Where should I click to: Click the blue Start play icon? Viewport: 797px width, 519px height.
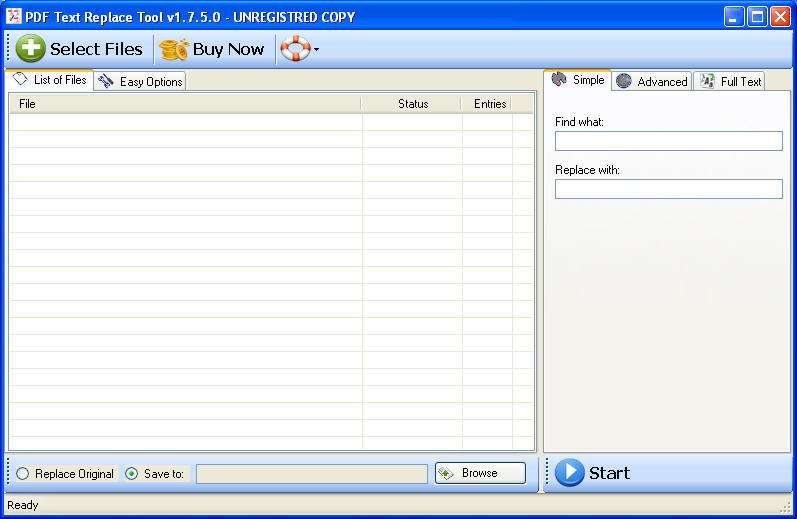pos(569,473)
